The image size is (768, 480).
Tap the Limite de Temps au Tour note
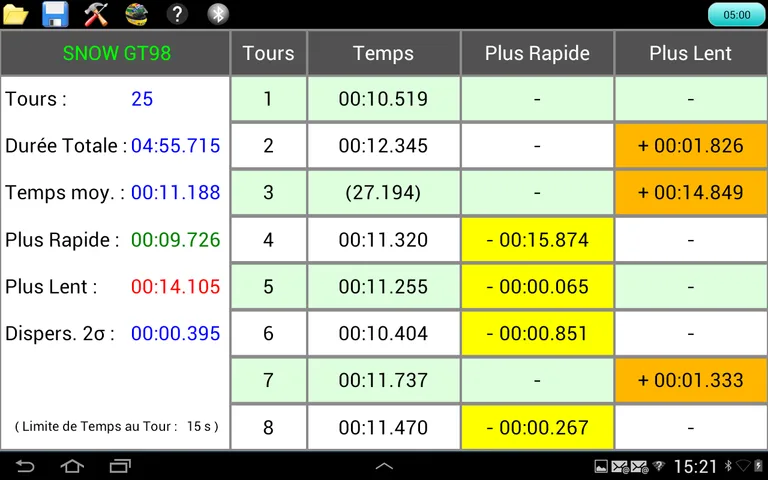click(x=117, y=426)
